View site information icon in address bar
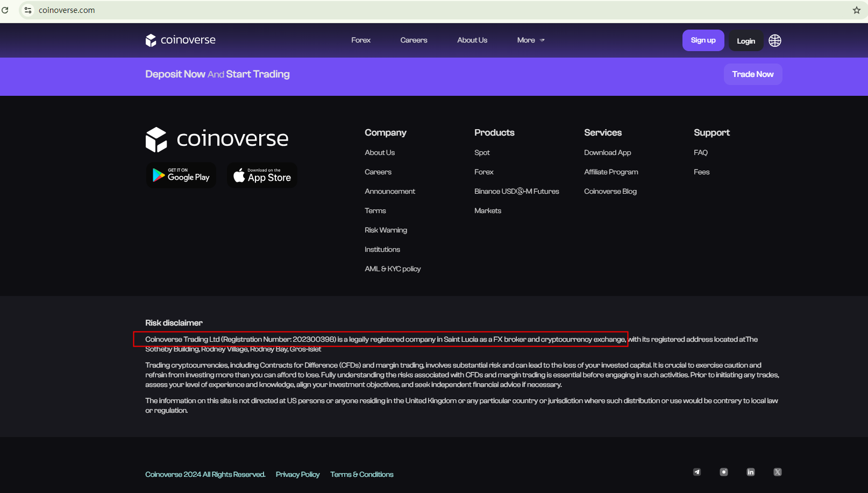Image resolution: width=868 pixels, height=493 pixels. click(x=28, y=10)
